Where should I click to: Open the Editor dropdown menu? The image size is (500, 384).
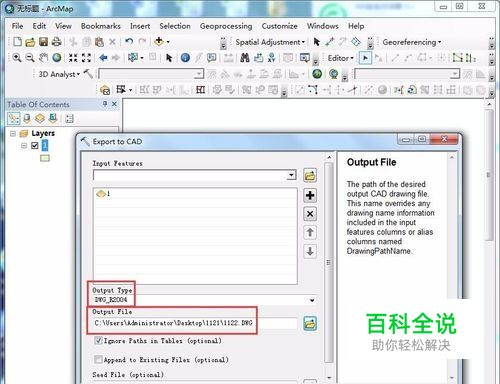(340, 58)
